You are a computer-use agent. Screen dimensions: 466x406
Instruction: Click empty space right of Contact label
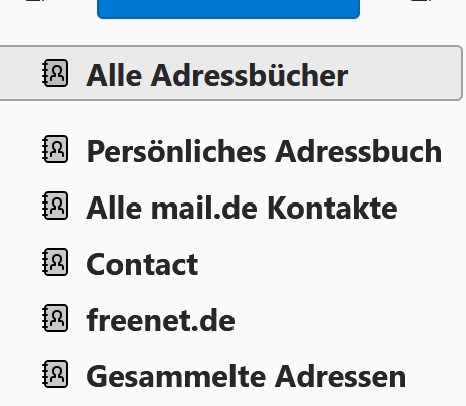click(330, 264)
